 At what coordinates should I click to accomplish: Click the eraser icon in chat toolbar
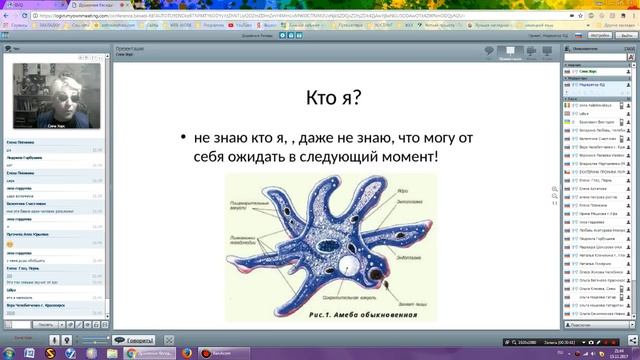(70, 325)
